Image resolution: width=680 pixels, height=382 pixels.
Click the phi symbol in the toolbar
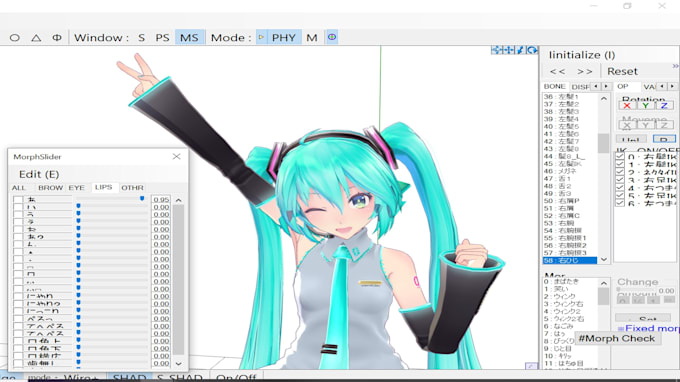click(57, 38)
